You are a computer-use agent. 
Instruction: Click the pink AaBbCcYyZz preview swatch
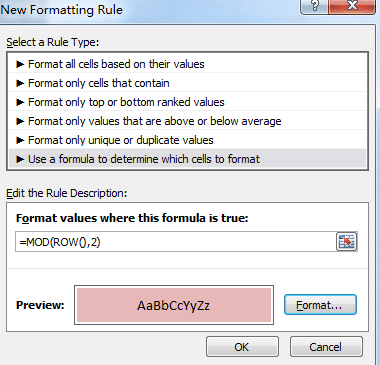[174, 305]
